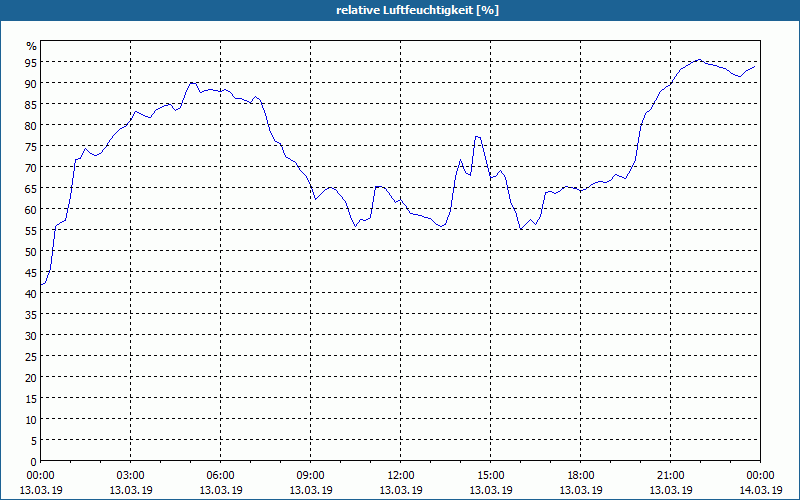Select the '%' unit label above the y-axis

click(x=32, y=46)
